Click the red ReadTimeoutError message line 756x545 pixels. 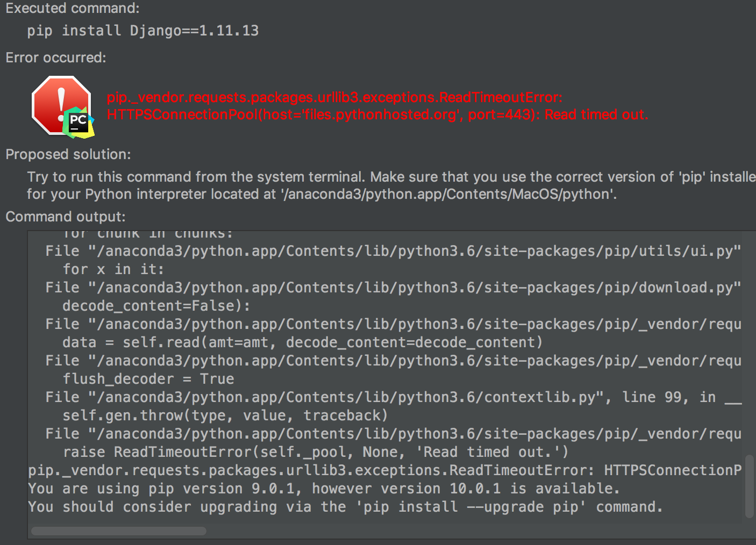coord(334,97)
